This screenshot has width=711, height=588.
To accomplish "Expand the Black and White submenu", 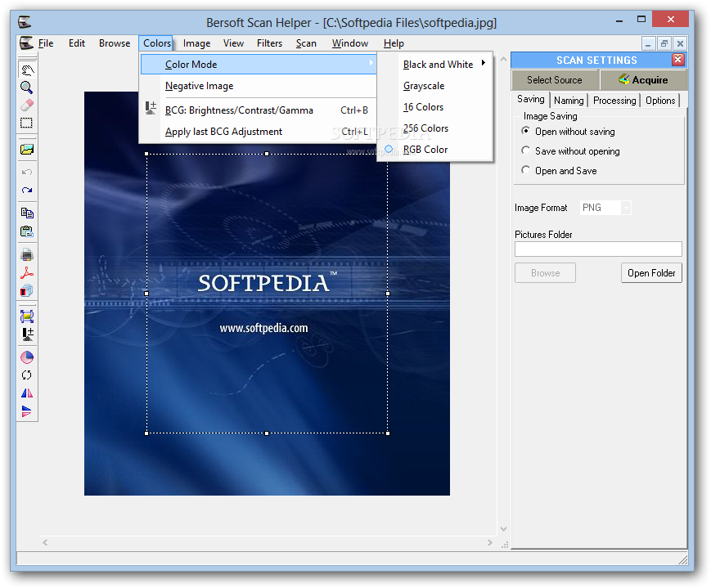I will pos(434,65).
